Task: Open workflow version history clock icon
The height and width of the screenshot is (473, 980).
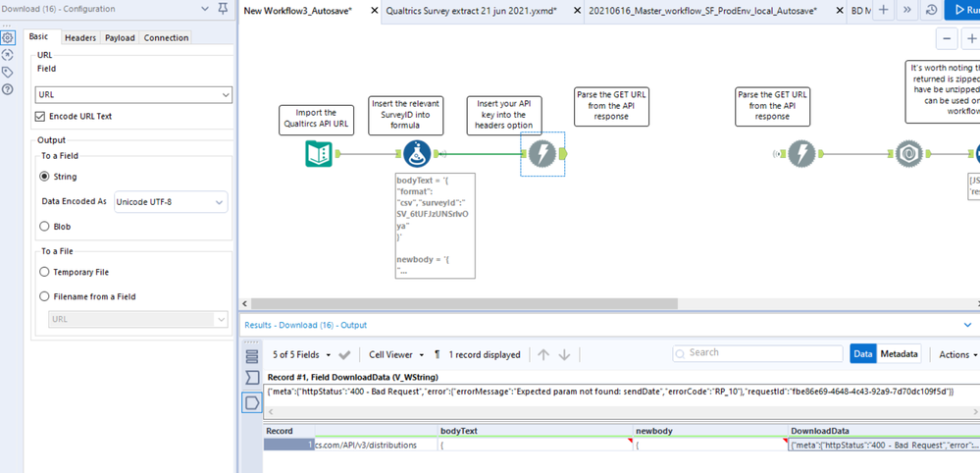Action: coord(931,10)
